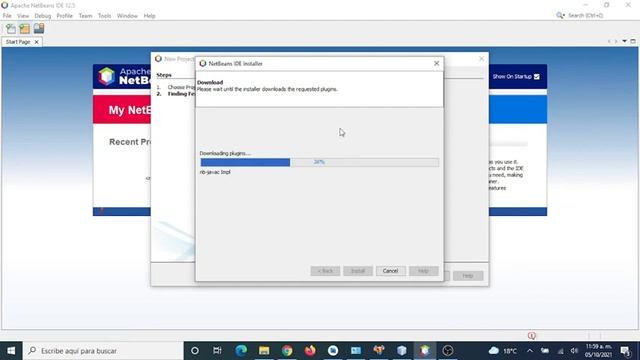
Task: Open the File menu
Action: click(x=7, y=16)
